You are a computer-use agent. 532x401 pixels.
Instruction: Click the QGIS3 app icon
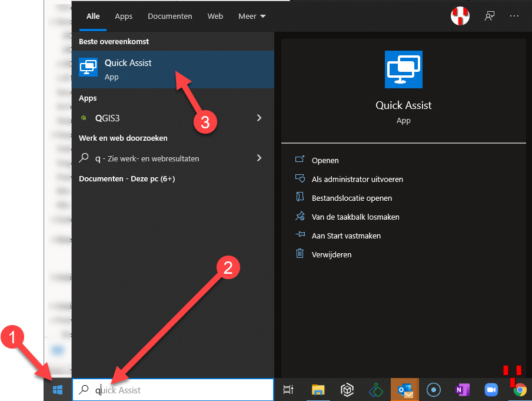84,118
